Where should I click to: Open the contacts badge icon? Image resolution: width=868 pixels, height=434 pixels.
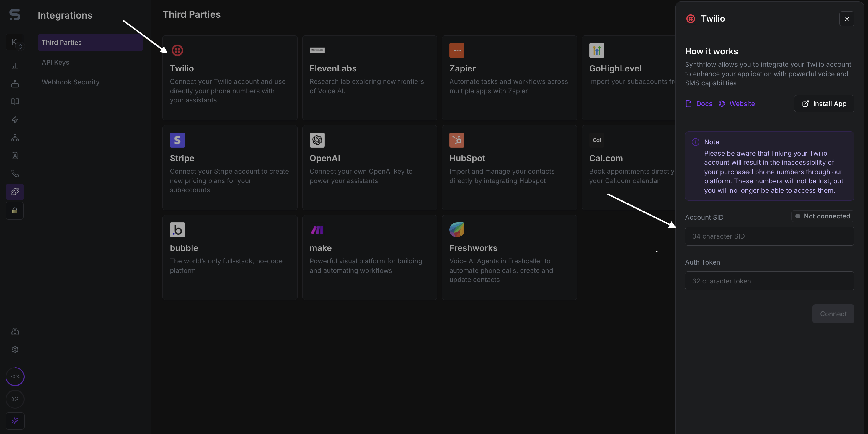(15, 156)
